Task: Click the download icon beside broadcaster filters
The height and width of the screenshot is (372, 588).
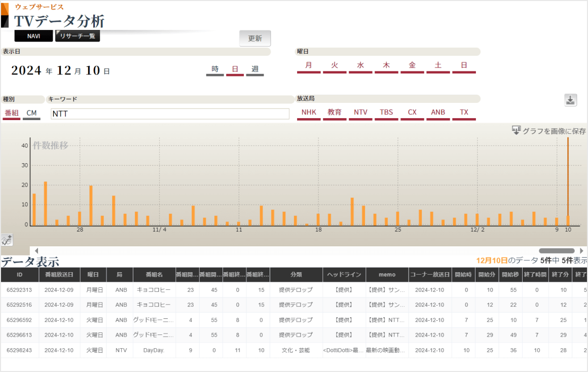Action: click(570, 100)
